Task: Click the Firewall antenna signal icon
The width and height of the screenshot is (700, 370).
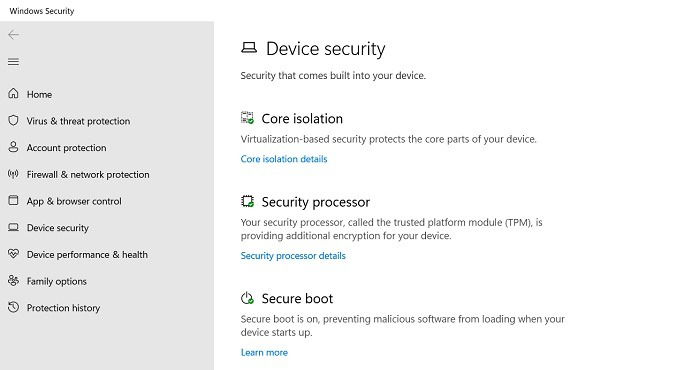Action: pyautogui.click(x=13, y=174)
